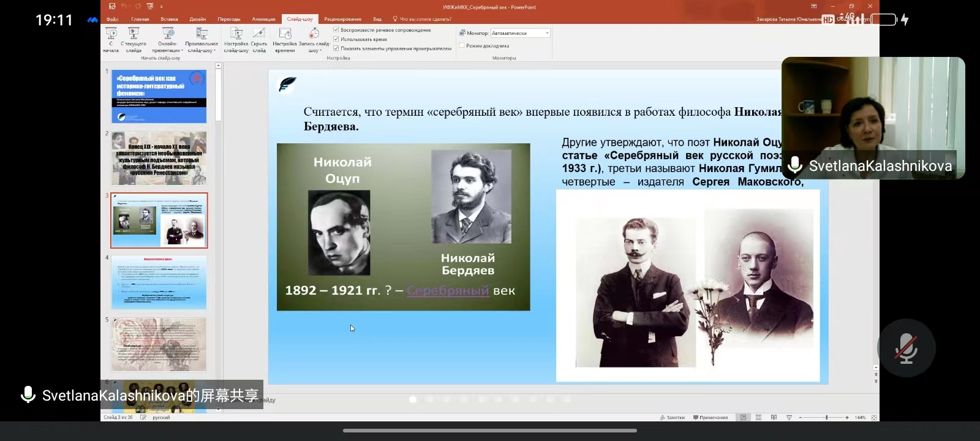Toggle Воспроизвести речевое сопровождение checkbox
The width and height of the screenshot is (980, 441).
[x=336, y=30]
